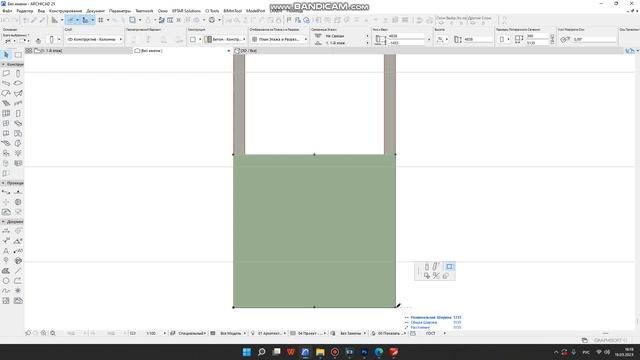
Task: Click the building material color swatch
Action: coord(208,39)
